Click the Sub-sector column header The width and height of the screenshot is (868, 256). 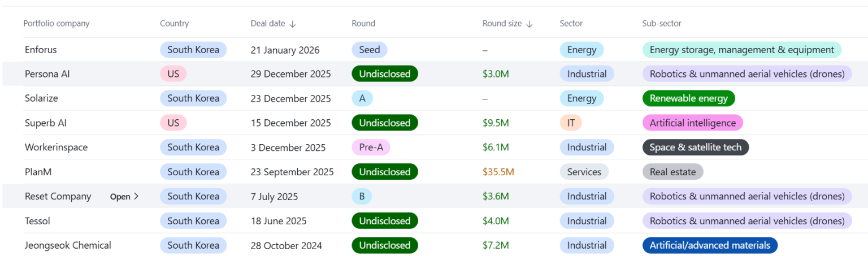pos(661,24)
